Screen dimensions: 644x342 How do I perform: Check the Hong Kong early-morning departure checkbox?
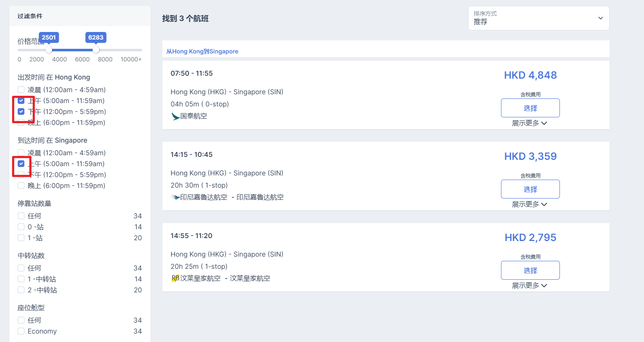coord(21,90)
